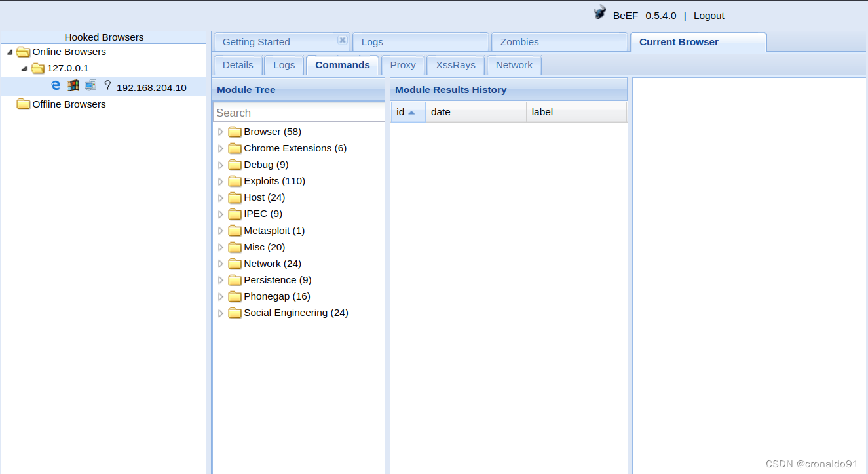Click the Browser (58) folder icon
Screen dimensions: 868x474
coord(235,132)
